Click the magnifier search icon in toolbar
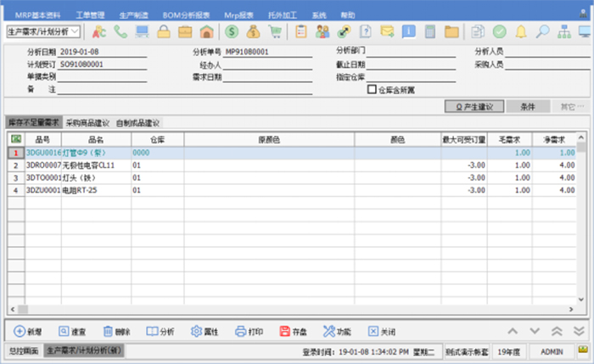 (x=541, y=31)
